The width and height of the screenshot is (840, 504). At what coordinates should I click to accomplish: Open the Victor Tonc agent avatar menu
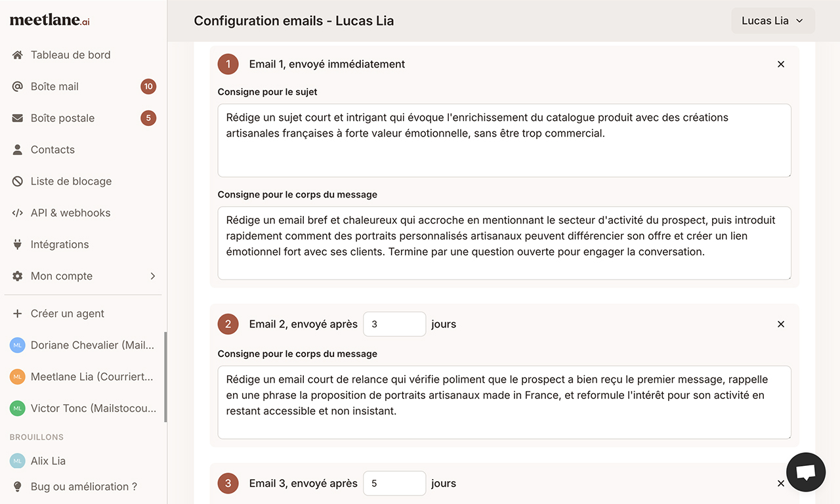coord(17,408)
